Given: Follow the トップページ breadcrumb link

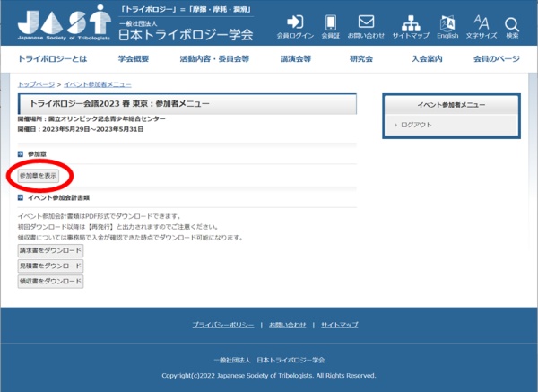Looking at the screenshot, I should pyautogui.click(x=36, y=83).
